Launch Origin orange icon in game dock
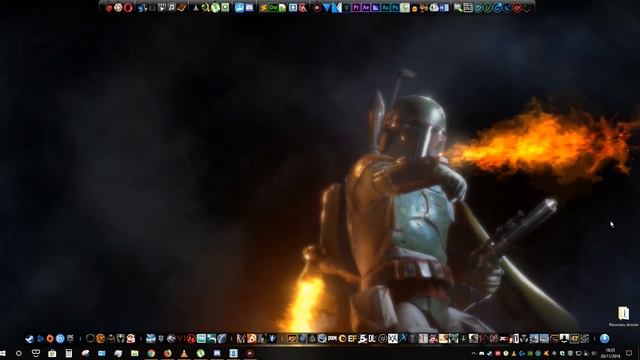Image resolution: width=640 pixels, height=360 pixels. [50, 338]
